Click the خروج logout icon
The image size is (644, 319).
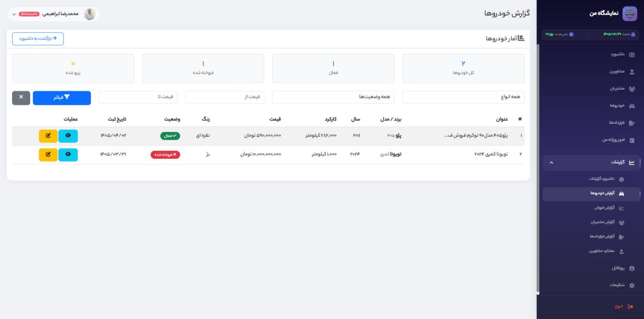pos(631,306)
